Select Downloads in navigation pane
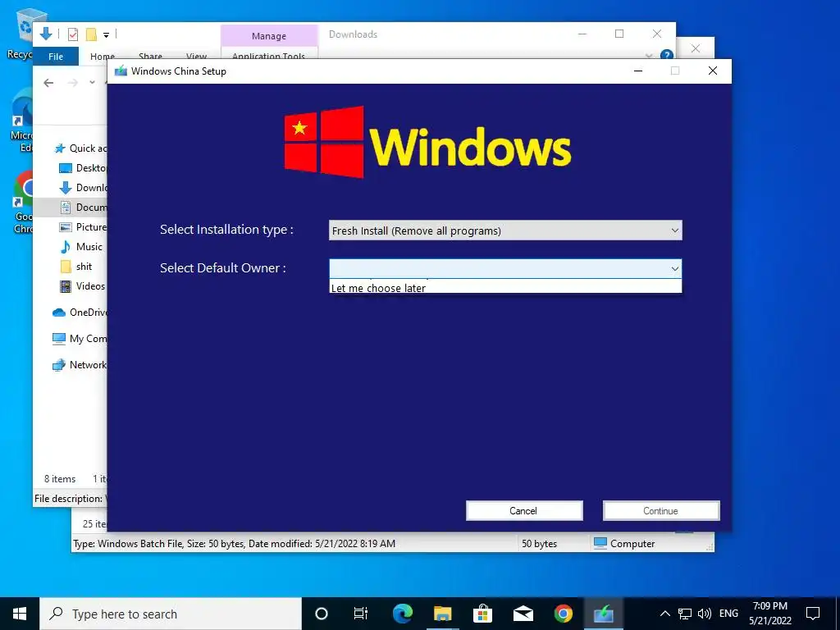The width and height of the screenshot is (840, 630). pos(83,188)
